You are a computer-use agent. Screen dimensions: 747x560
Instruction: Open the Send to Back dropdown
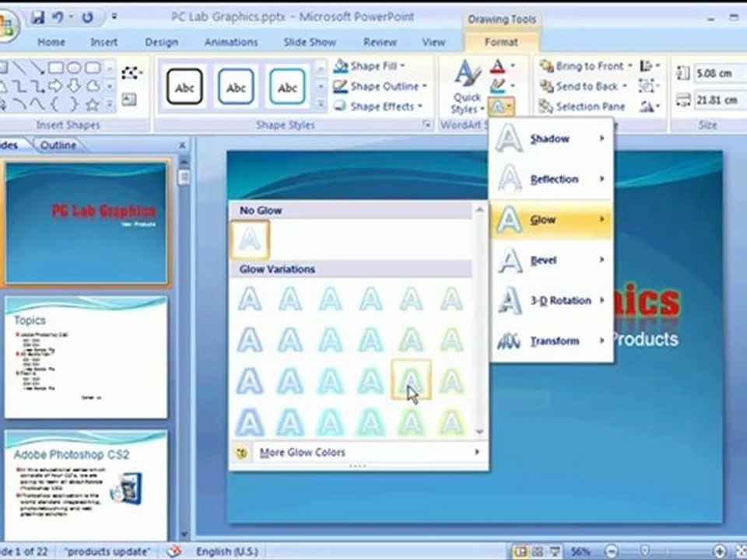[x=583, y=86]
